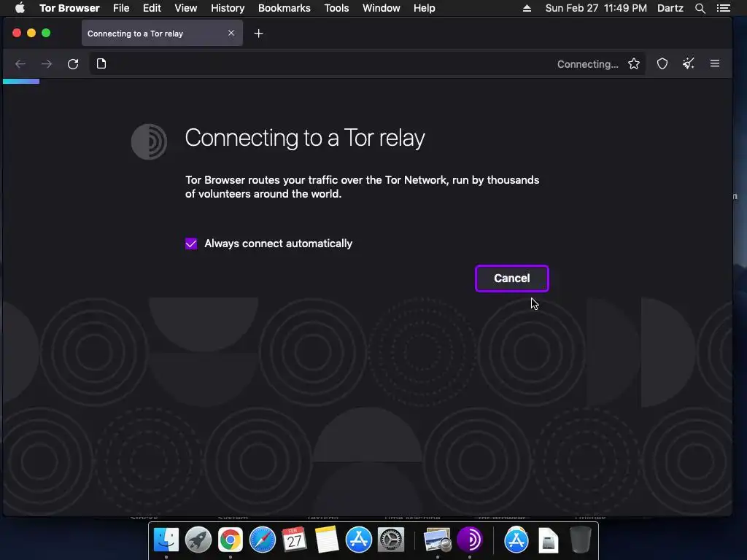The image size is (747, 560).
Task: Launch Safari from the dock
Action: tap(263, 540)
